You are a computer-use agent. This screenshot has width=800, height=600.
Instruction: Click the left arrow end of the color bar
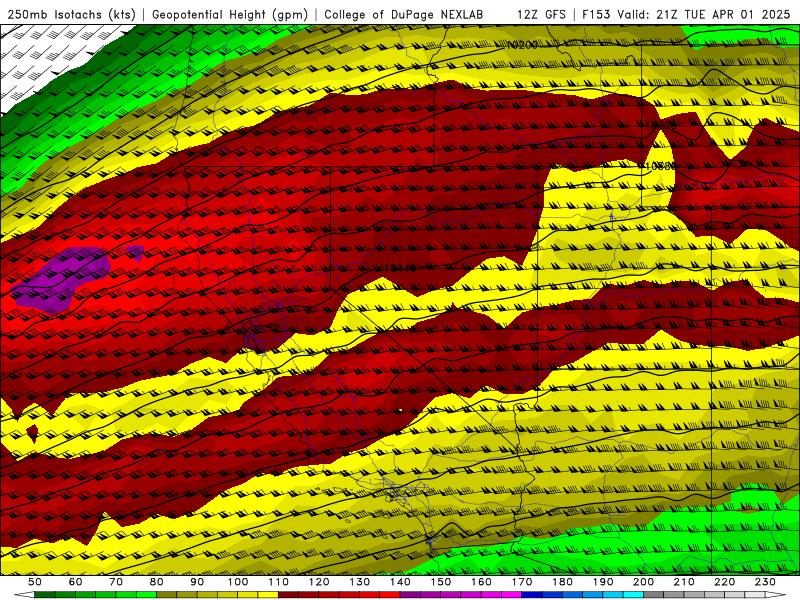point(23,595)
